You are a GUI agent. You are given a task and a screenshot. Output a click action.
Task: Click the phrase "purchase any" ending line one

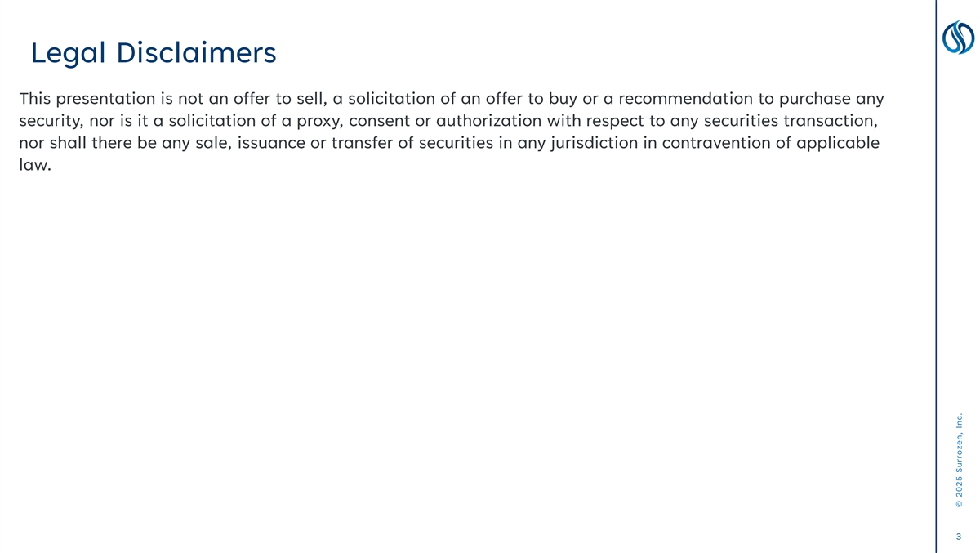tap(832, 99)
